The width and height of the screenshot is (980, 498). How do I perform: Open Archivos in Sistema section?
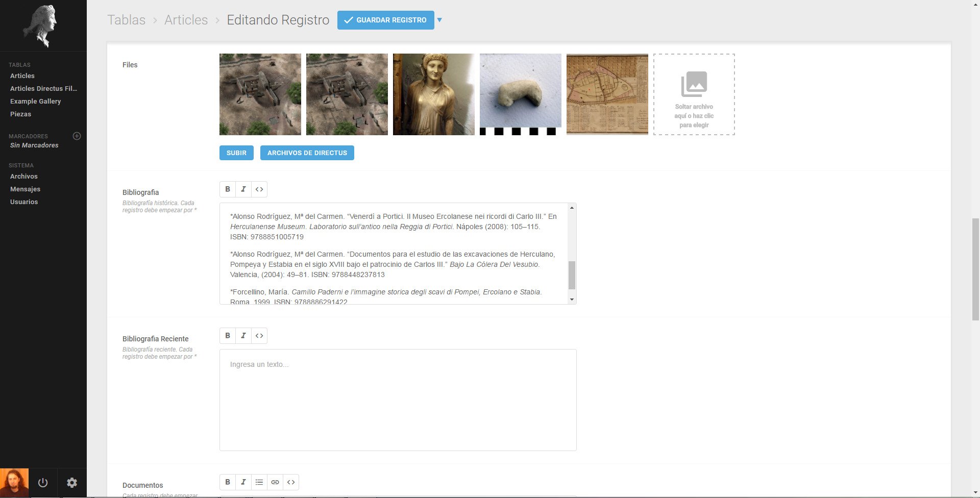(x=24, y=176)
